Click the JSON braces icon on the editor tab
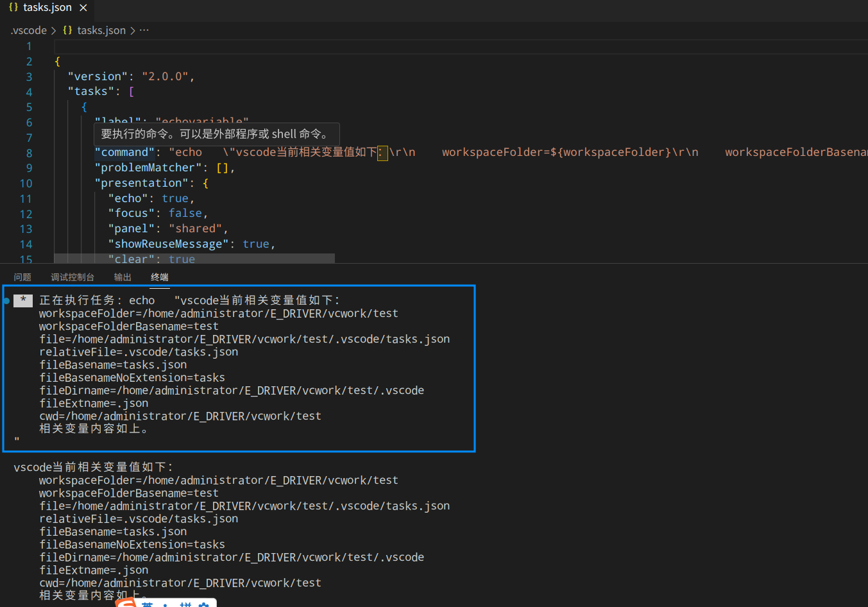 [13, 8]
